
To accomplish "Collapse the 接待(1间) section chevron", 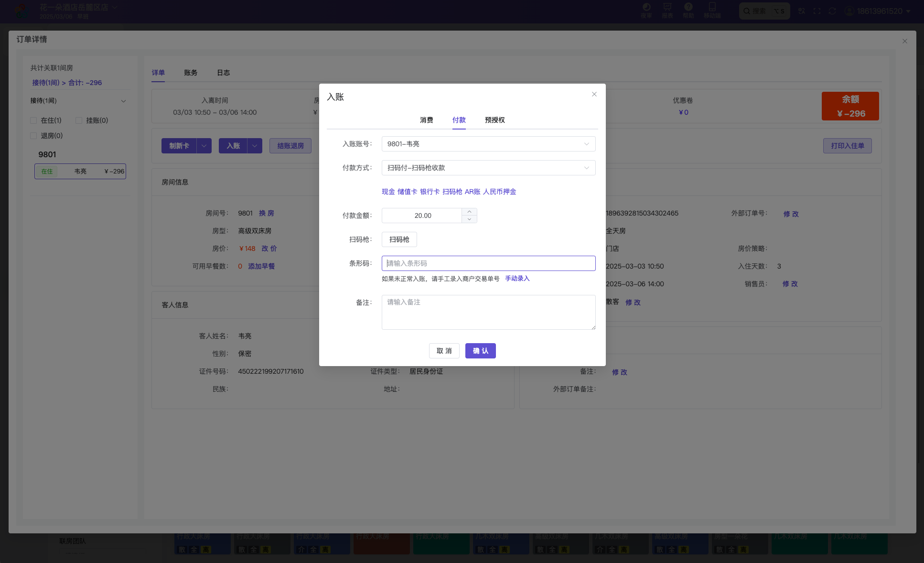I will tap(123, 101).
